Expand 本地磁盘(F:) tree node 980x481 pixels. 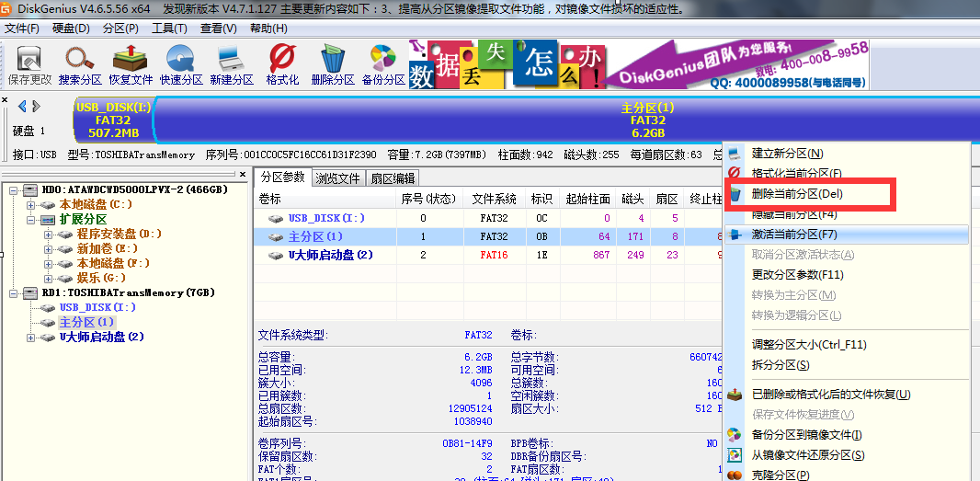click(x=48, y=263)
